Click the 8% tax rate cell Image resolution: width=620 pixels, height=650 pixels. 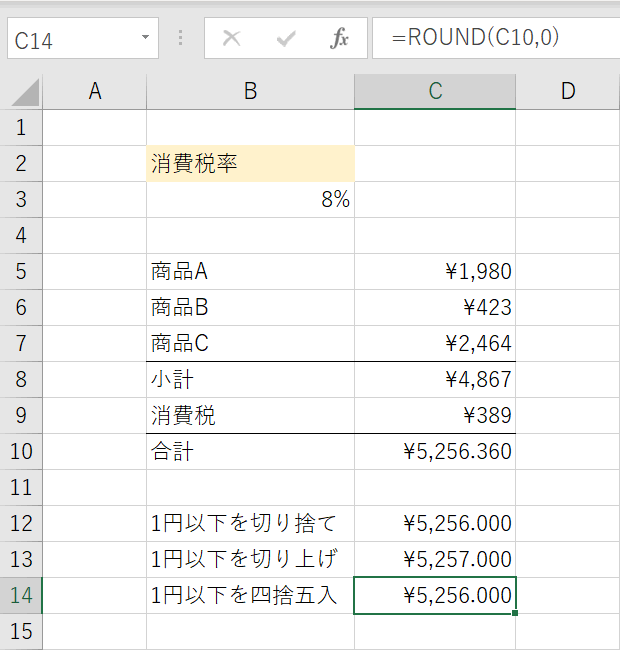pyautogui.click(x=250, y=200)
